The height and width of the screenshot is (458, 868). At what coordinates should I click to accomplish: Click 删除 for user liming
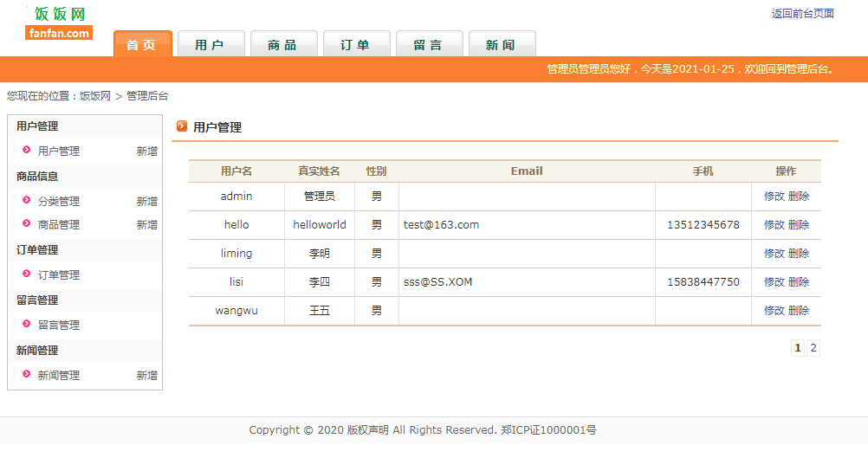pyautogui.click(x=799, y=254)
